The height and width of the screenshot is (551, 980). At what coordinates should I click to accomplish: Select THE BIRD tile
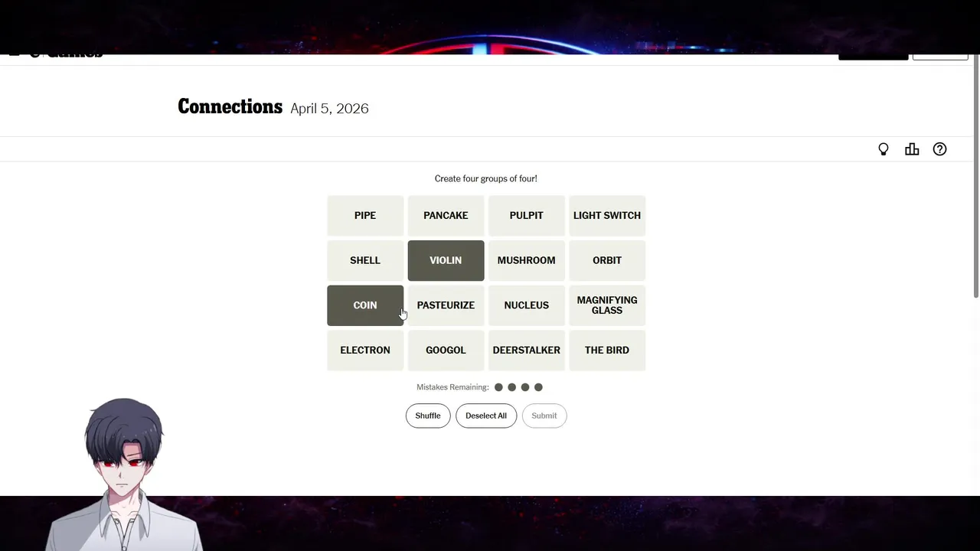point(607,350)
